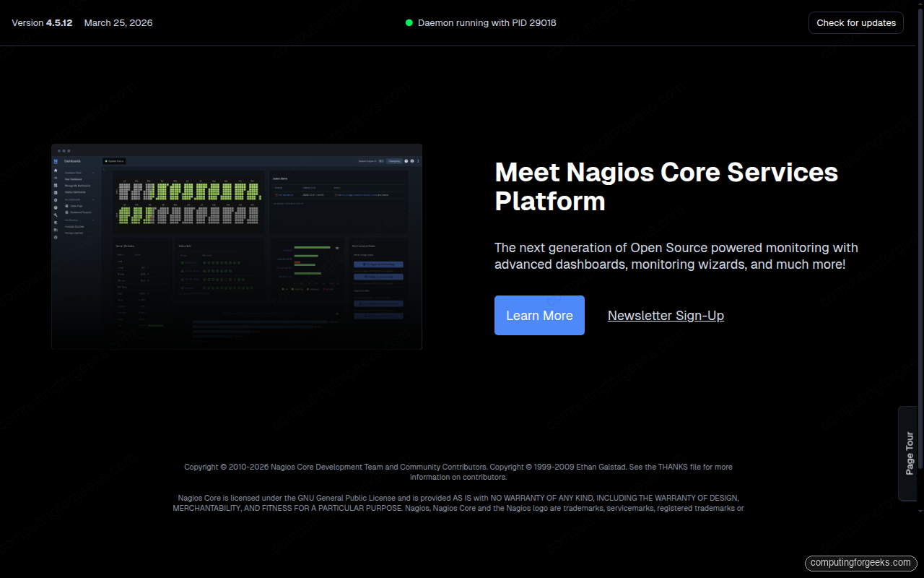Collapse the dashlets section in the sidebar

[x=92, y=221]
